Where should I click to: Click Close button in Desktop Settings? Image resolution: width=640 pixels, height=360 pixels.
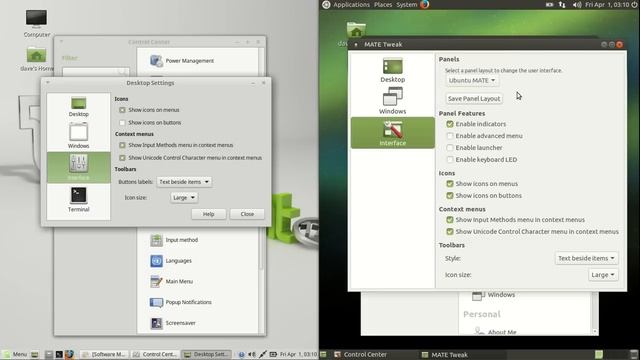coord(247,214)
